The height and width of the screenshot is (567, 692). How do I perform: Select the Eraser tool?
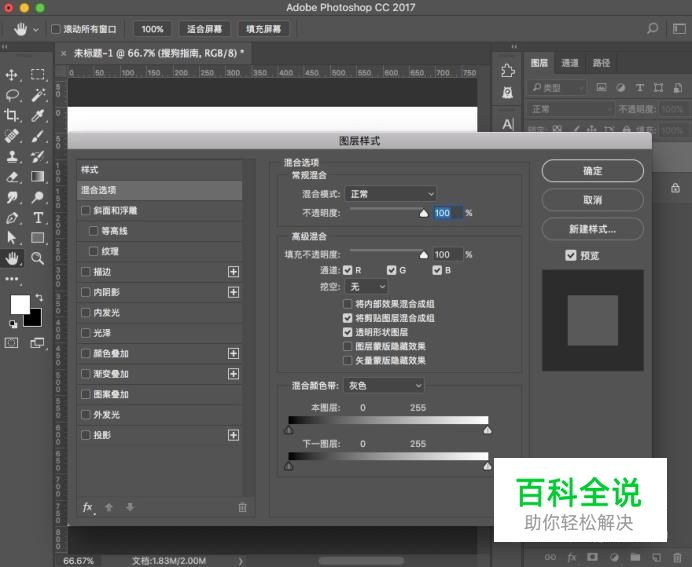[13, 177]
